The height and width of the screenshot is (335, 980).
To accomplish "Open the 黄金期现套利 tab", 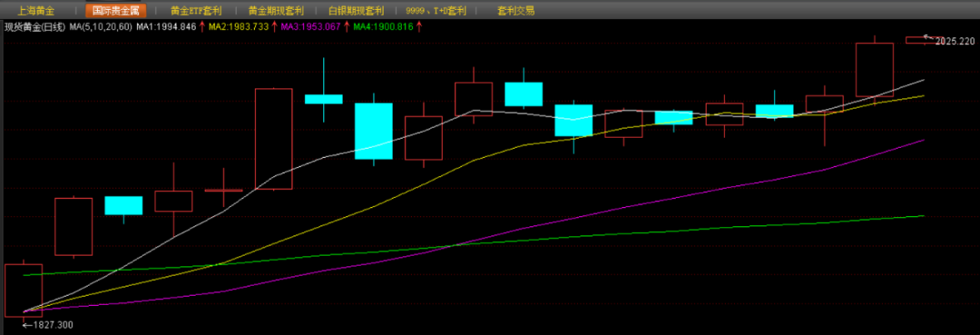I will [x=276, y=11].
